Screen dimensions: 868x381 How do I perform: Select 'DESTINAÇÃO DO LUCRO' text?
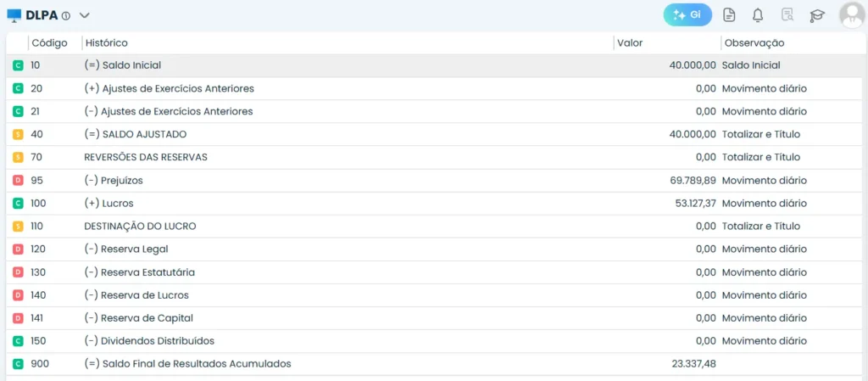[140, 227]
